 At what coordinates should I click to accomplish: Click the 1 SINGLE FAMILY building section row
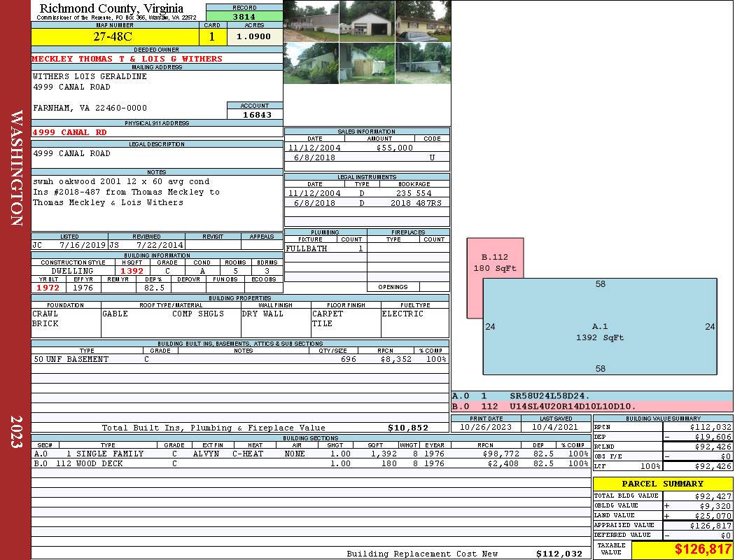(x=309, y=454)
